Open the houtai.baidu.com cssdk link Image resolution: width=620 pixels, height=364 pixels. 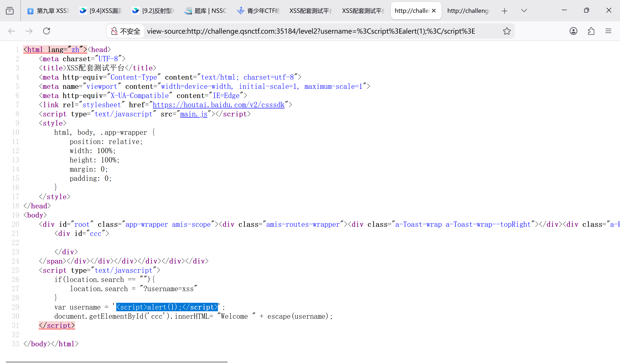(x=218, y=105)
